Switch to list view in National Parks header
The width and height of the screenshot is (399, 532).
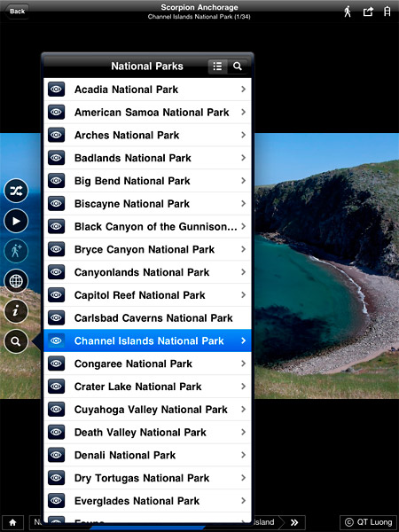coord(217,66)
